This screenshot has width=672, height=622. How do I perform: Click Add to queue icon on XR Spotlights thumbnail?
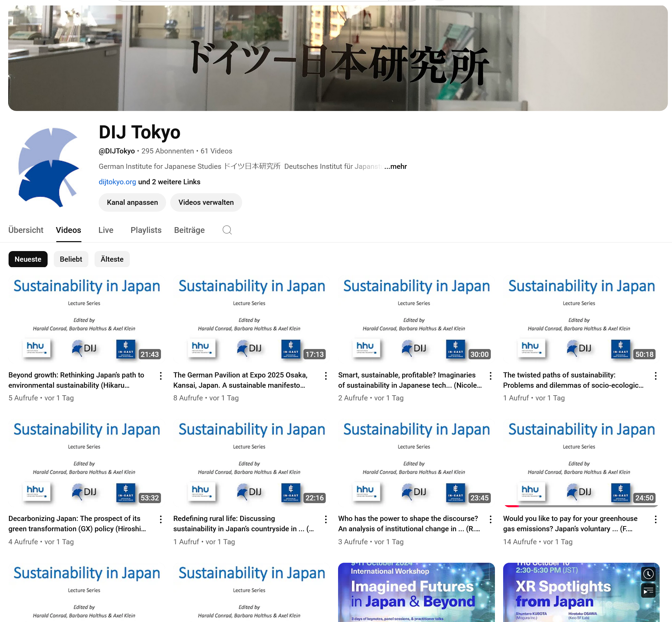coord(648,591)
